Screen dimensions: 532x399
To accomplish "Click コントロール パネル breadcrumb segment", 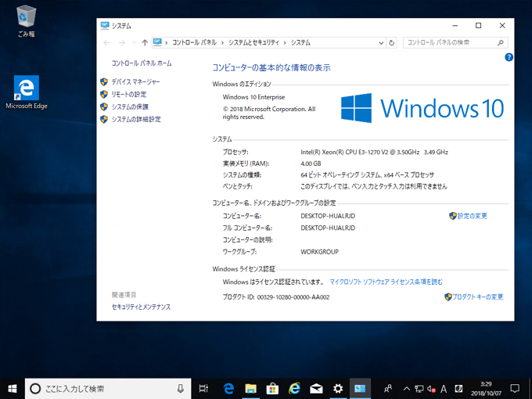I will tap(194, 43).
